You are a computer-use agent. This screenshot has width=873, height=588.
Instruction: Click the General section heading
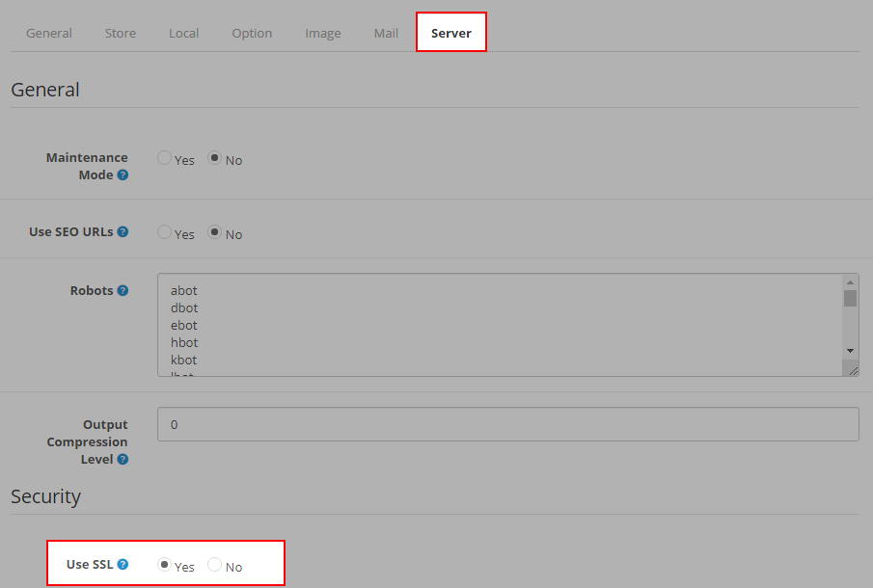pyautogui.click(x=45, y=90)
